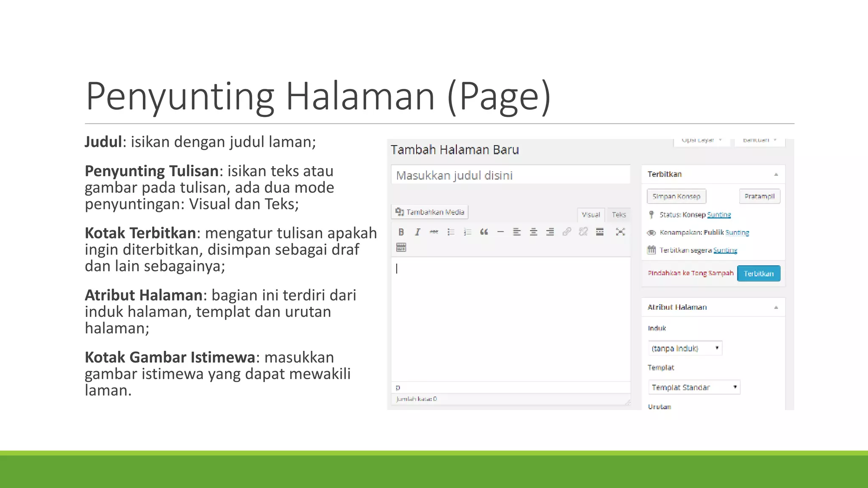Switch to the Teks editor tab
This screenshot has width=868, height=488.
[x=619, y=215]
